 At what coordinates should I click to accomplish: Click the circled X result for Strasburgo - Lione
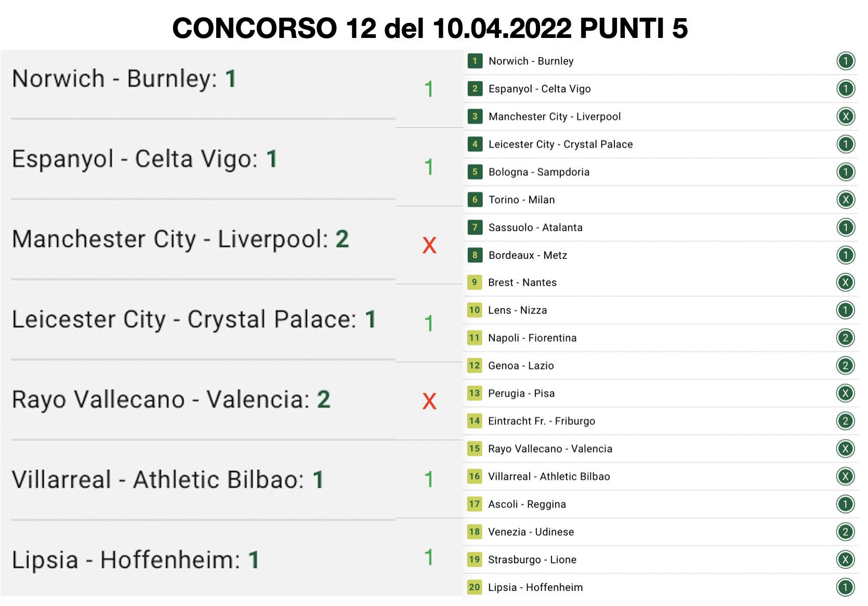click(845, 560)
